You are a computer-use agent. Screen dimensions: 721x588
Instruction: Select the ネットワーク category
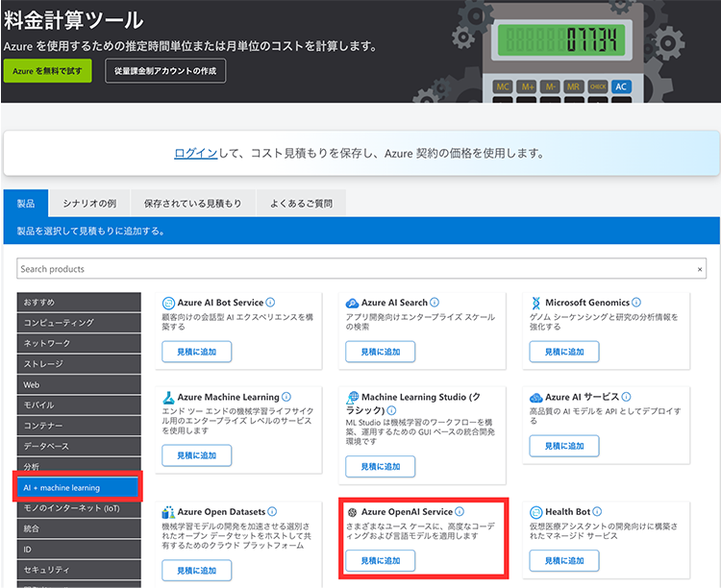[x=79, y=343]
